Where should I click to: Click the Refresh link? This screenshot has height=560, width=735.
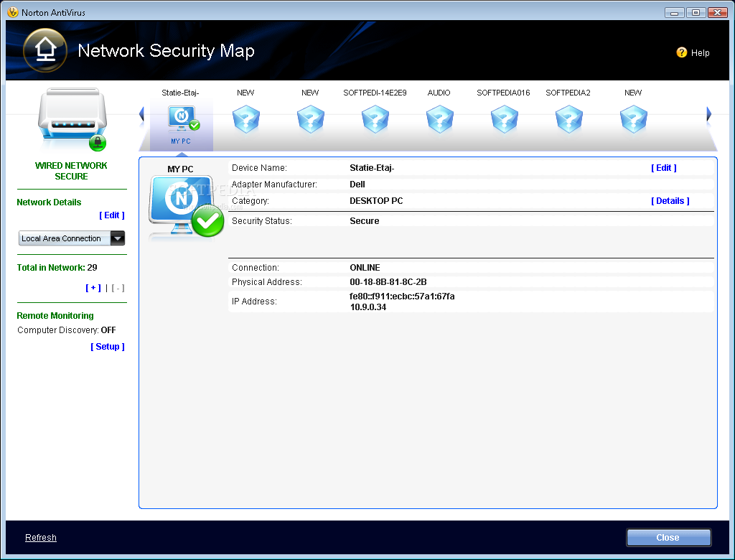tap(41, 538)
